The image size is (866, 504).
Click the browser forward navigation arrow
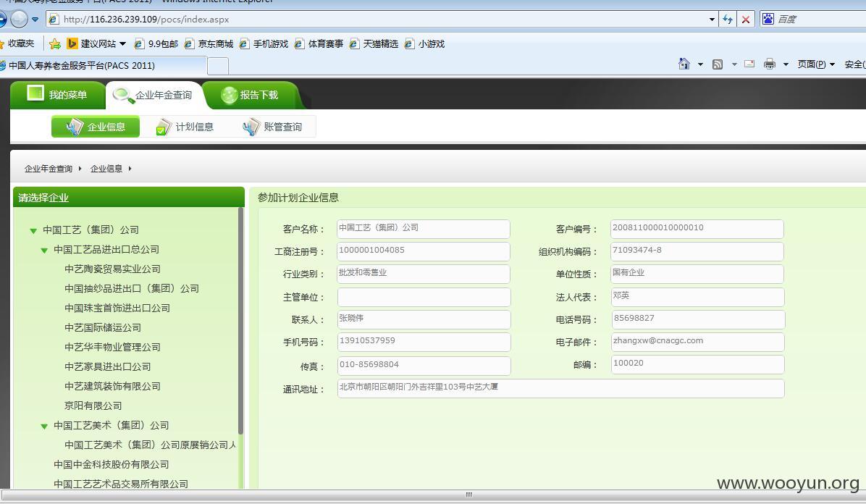[19, 20]
